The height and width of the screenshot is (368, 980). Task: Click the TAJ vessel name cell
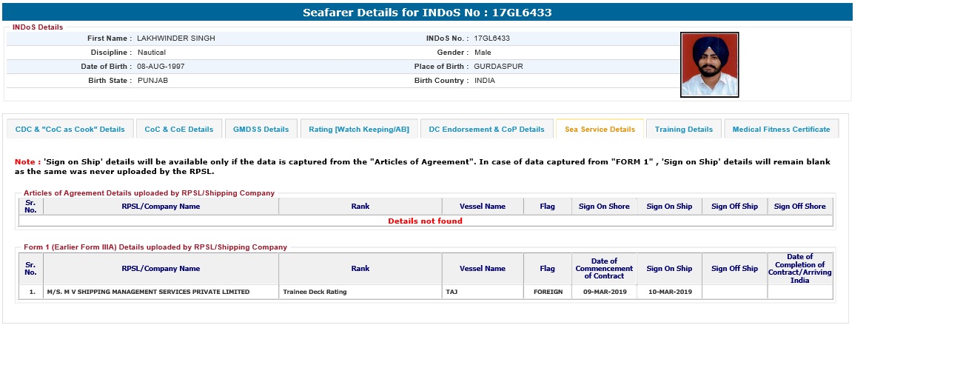pos(482,292)
